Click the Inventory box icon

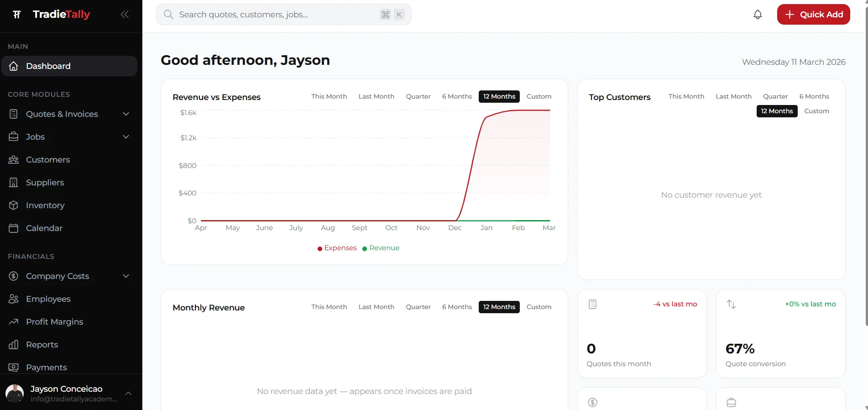tap(14, 205)
